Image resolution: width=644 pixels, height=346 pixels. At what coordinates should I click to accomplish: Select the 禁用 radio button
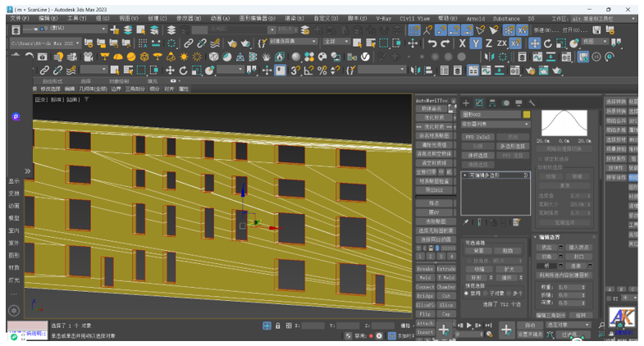tap(467, 293)
